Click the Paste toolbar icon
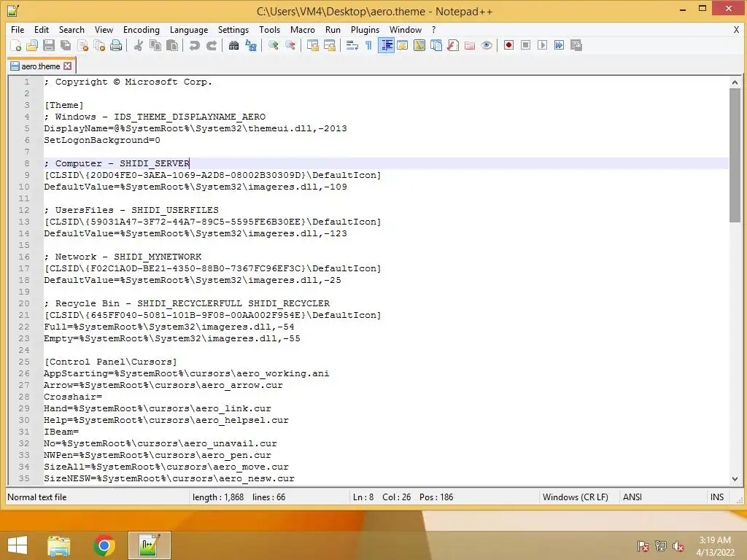Image resolution: width=747 pixels, height=560 pixels. pos(172,45)
